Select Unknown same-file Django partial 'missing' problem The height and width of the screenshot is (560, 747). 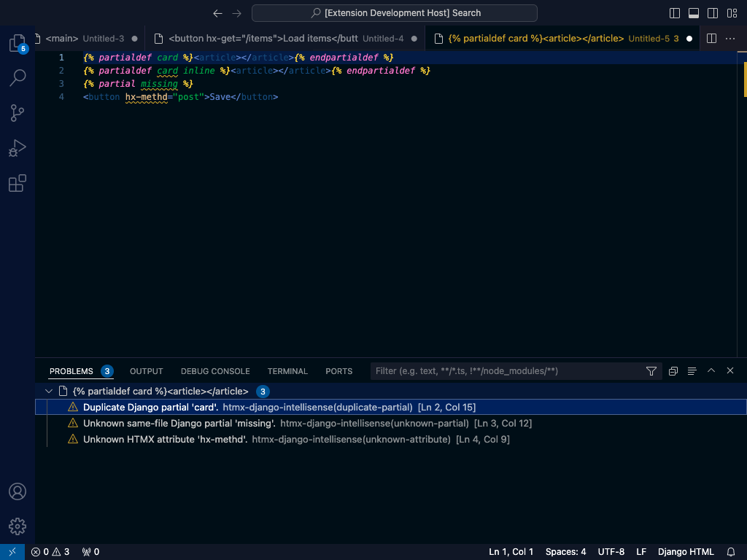[x=391, y=424]
